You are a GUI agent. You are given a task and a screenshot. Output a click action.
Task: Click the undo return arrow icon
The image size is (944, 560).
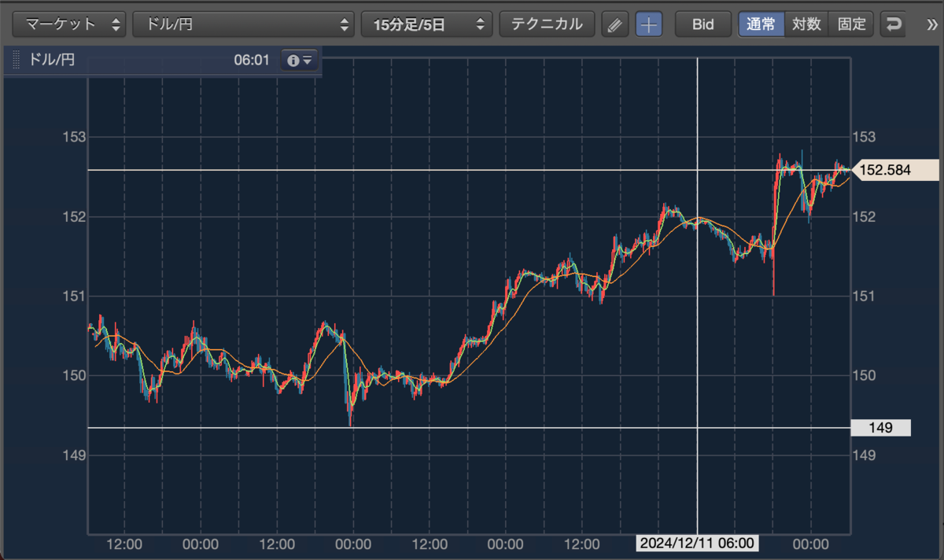click(x=893, y=24)
